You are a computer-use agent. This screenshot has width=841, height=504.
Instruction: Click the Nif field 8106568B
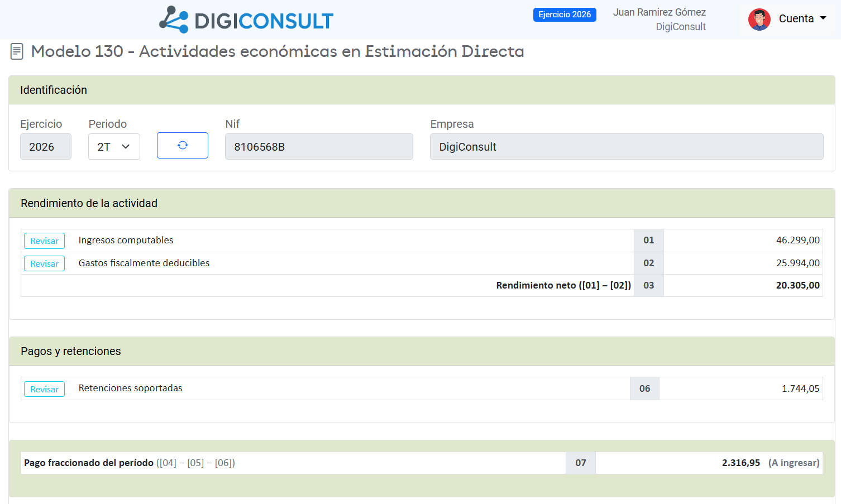click(x=319, y=146)
